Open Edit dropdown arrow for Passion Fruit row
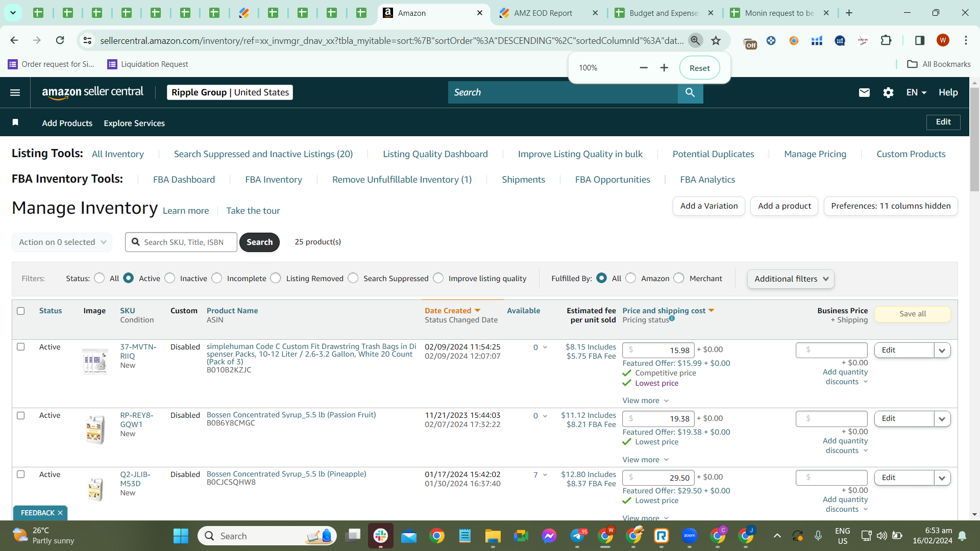Viewport: 980px width, 551px height. point(942,419)
